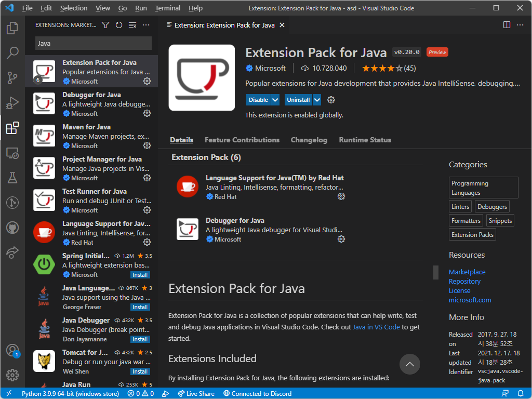Open the Marketplace resource link
Image resolution: width=532 pixels, height=399 pixels.
(x=467, y=272)
